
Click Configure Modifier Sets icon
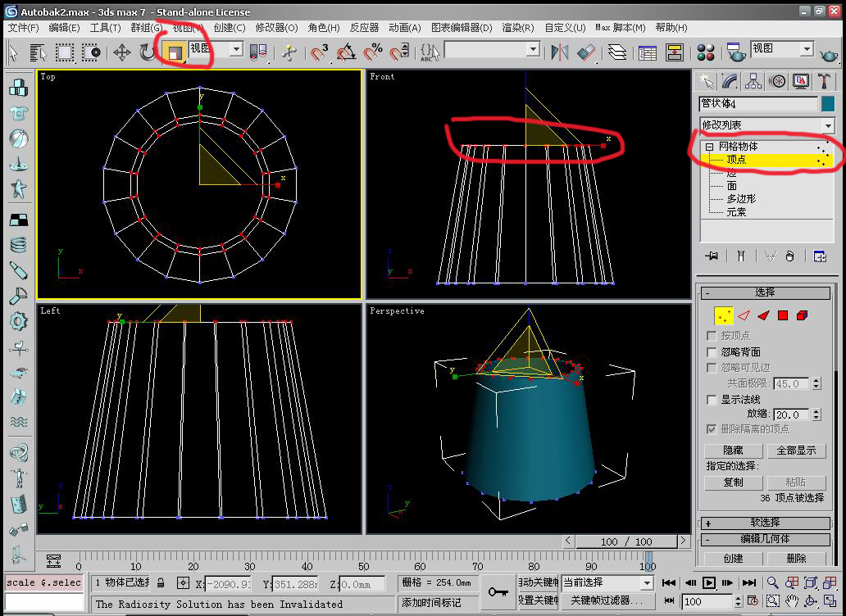820,256
